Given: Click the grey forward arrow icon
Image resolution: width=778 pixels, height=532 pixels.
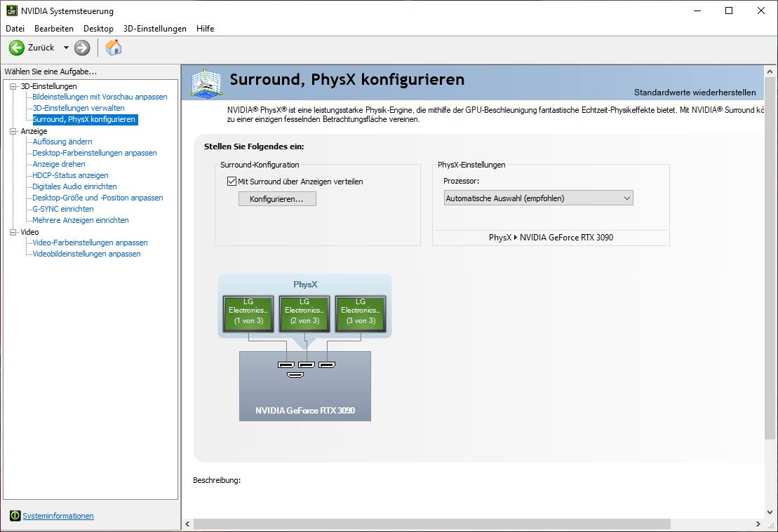Looking at the screenshot, I should pyautogui.click(x=82, y=48).
